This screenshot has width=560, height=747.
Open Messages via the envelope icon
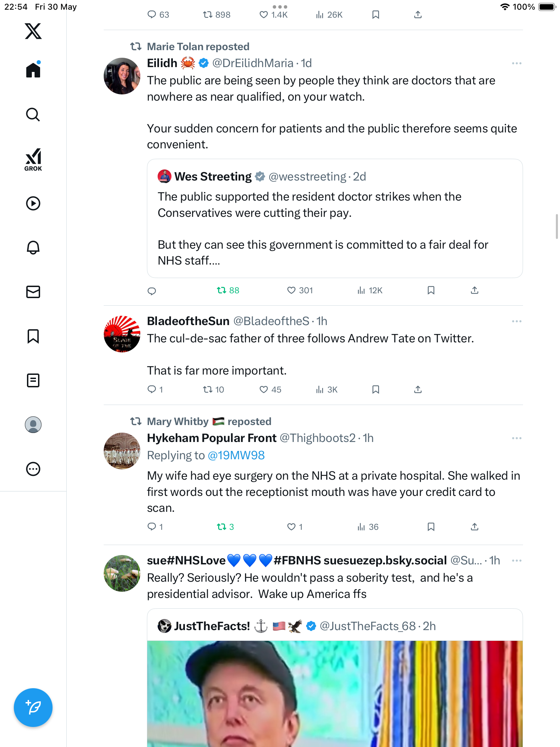pyautogui.click(x=33, y=292)
